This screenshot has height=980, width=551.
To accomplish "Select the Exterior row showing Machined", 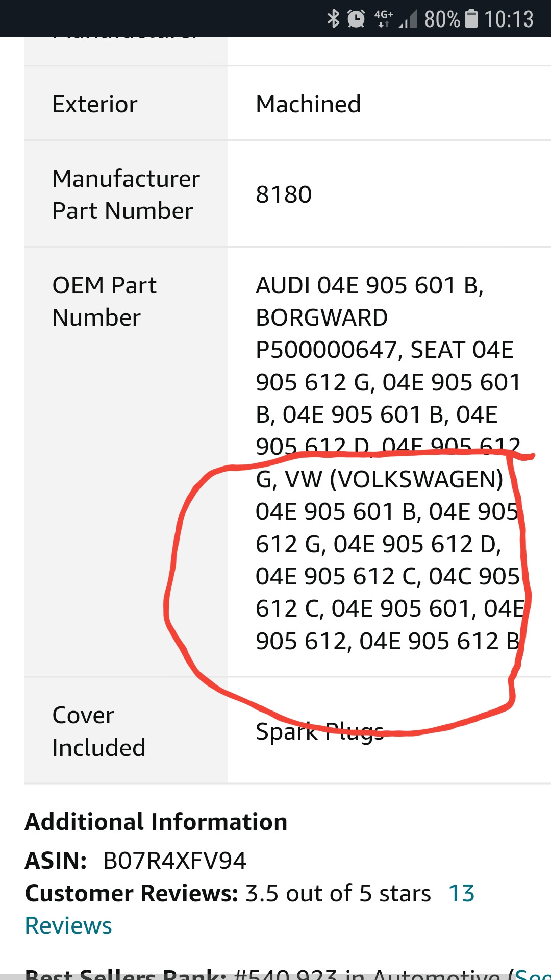I will point(204,104).
